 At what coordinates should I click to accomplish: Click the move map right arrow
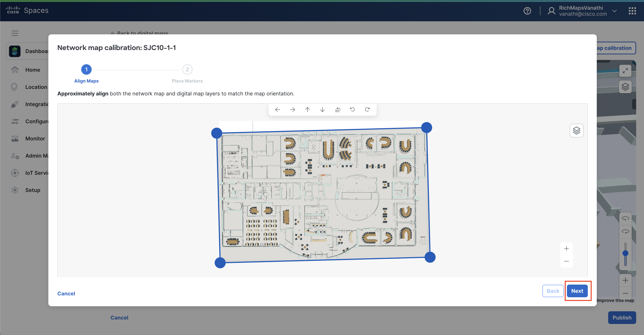[293, 109]
